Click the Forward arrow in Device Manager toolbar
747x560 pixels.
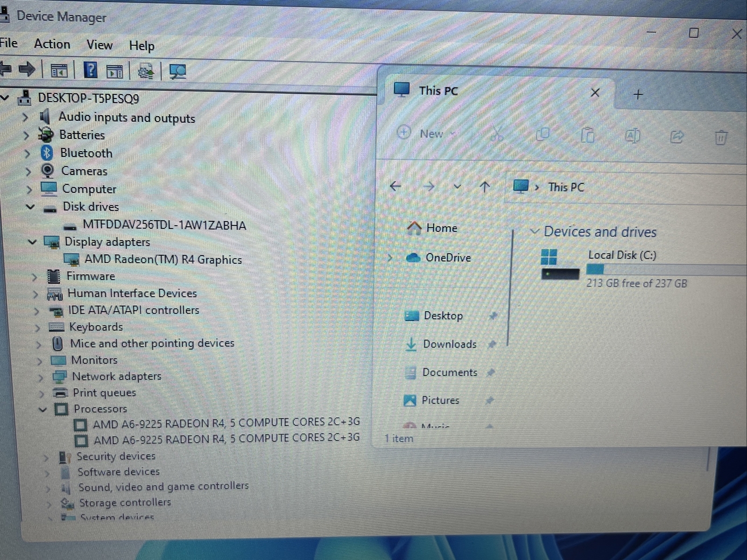click(27, 70)
